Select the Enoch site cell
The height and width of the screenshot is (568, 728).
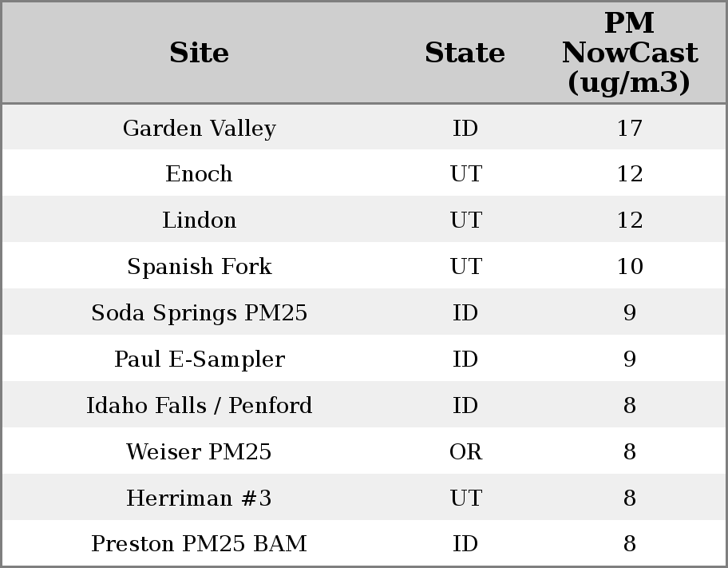click(x=199, y=174)
